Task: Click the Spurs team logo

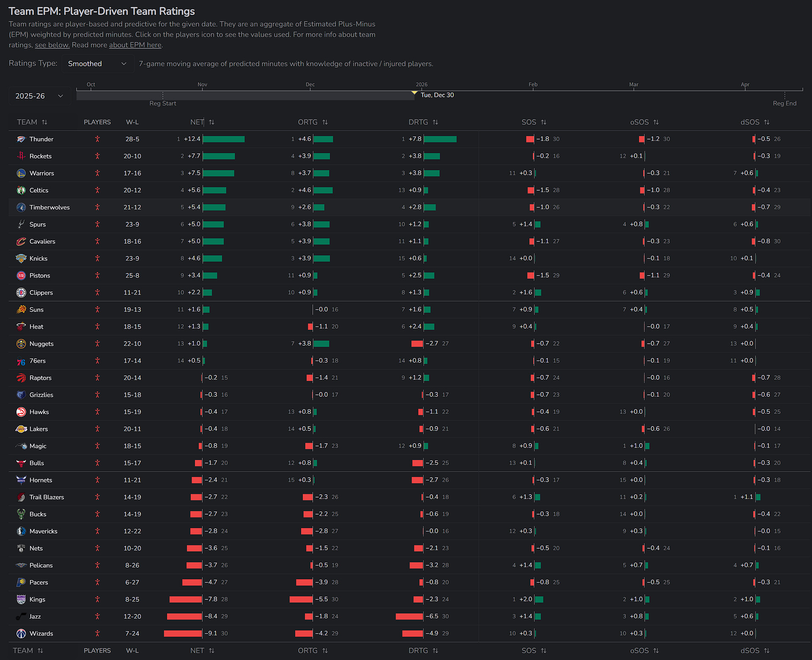Action: pos(21,225)
